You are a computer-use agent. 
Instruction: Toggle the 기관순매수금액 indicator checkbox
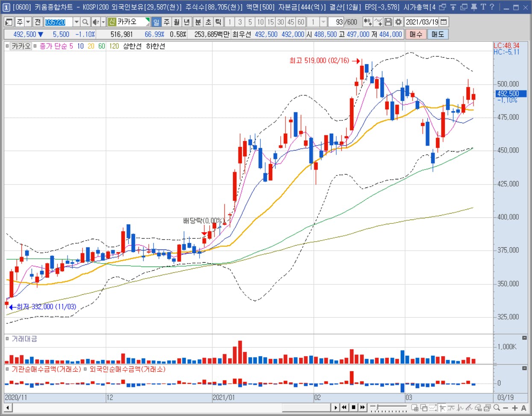[7, 369]
